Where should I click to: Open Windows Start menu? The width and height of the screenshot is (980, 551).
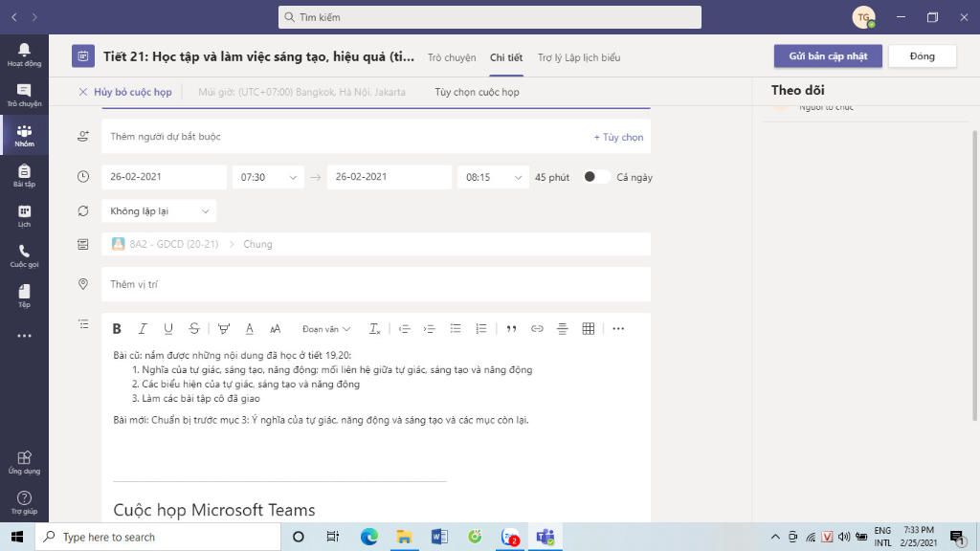coord(17,537)
